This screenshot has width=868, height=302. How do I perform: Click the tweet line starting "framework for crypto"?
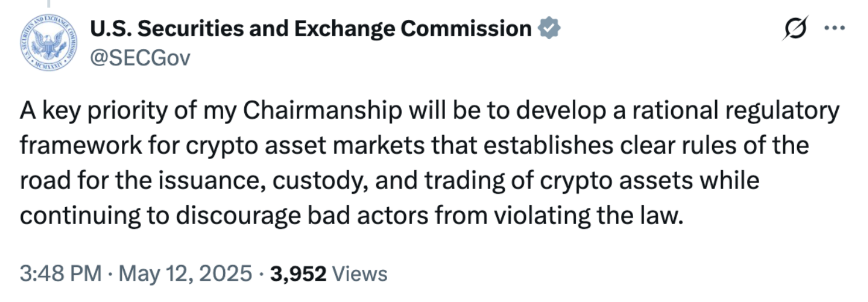click(x=414, y=146)
